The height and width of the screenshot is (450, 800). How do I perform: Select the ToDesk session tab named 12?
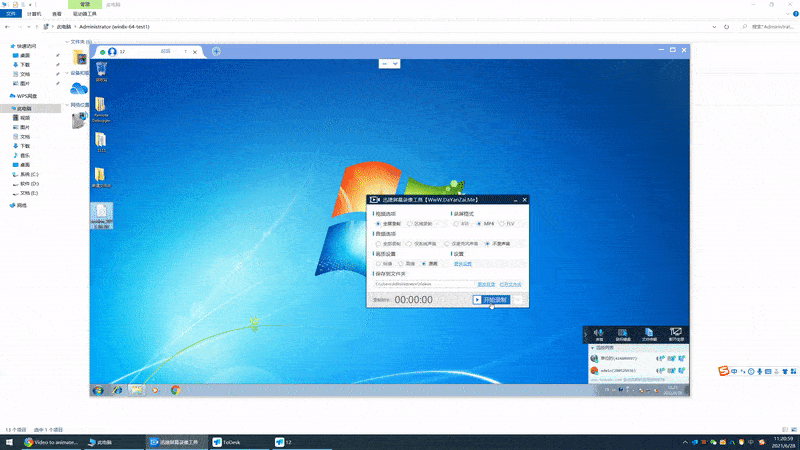pos(148,52)
